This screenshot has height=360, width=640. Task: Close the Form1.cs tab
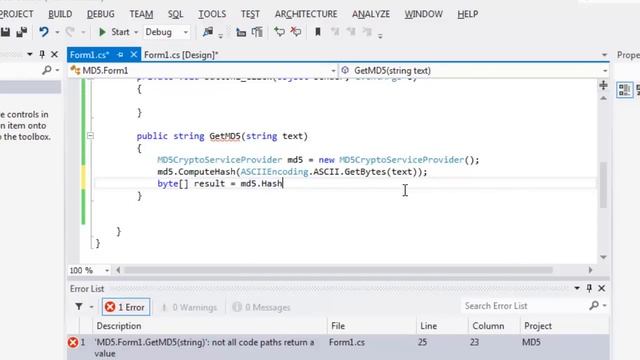(133, 54)
